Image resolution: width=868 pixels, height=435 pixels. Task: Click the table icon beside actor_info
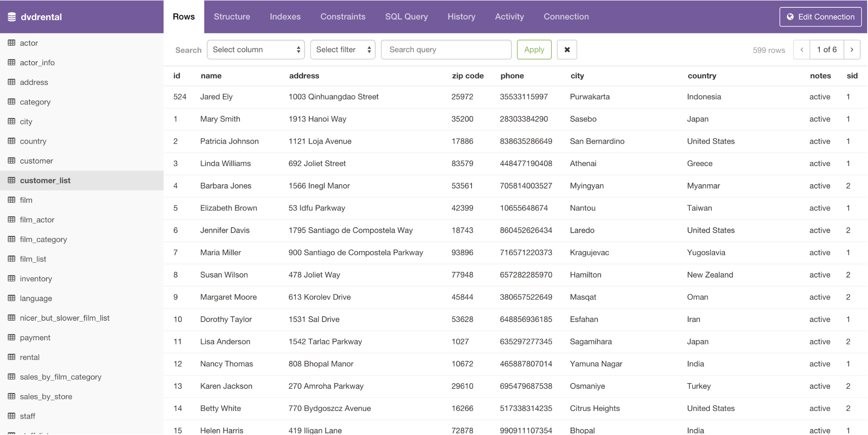(11, 62)
